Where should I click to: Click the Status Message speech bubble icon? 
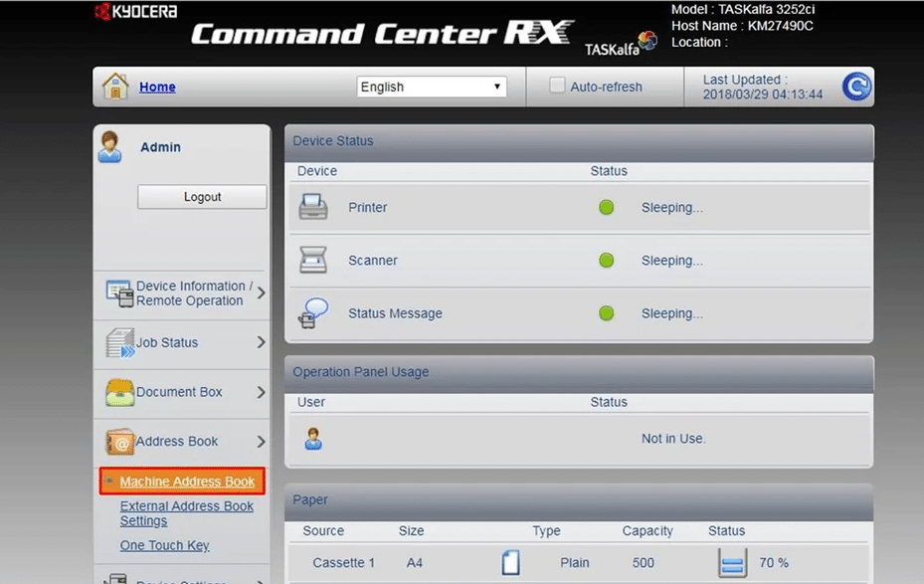pyautogui.click(x=313, y=313)
